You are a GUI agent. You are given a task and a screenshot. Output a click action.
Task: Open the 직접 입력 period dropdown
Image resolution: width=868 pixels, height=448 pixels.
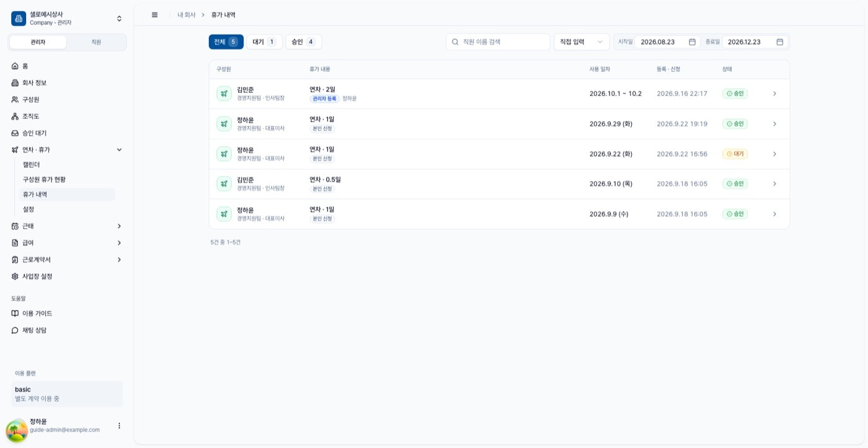(582, 42)
